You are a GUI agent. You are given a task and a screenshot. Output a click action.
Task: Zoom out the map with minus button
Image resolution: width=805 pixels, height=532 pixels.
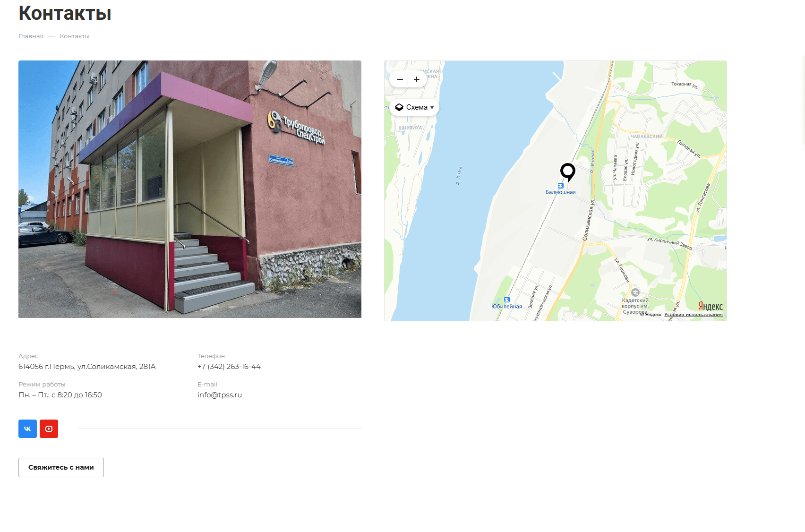(x=400, y=79)
